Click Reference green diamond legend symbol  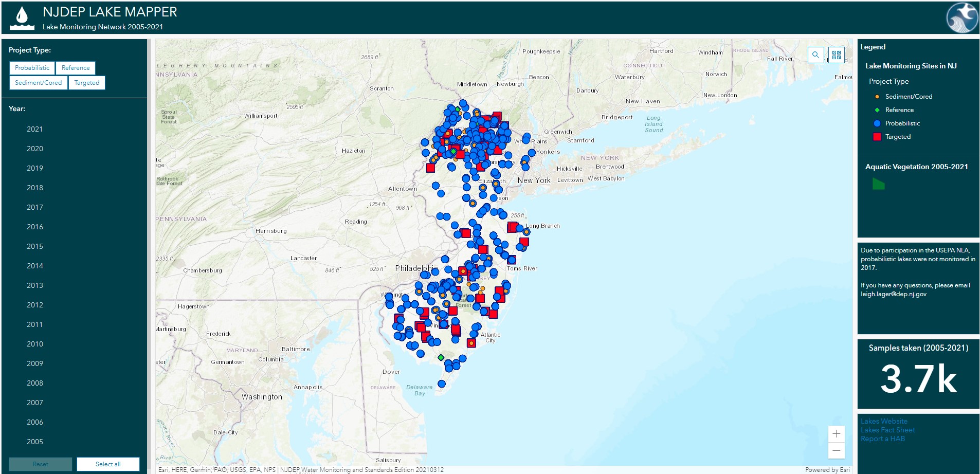point(877,110)
